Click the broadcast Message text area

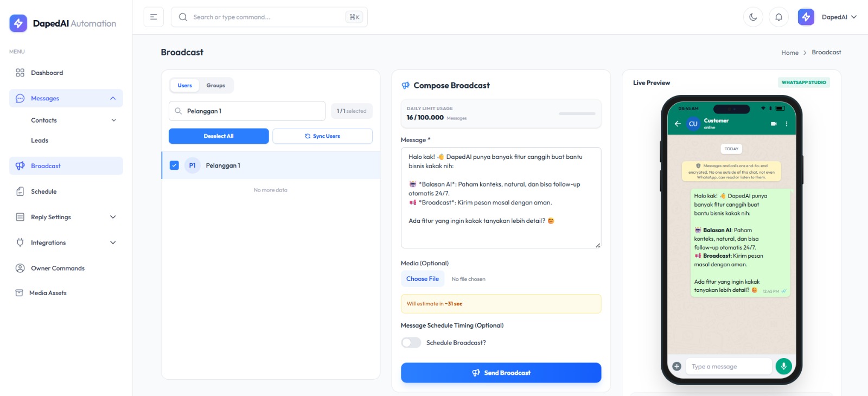click(x=501, y=197)
